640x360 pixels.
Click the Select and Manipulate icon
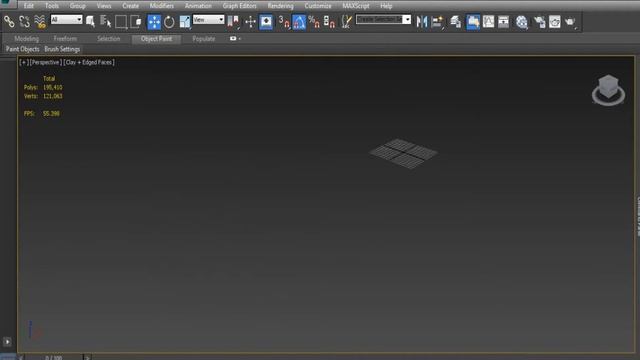tap(250, 22)
